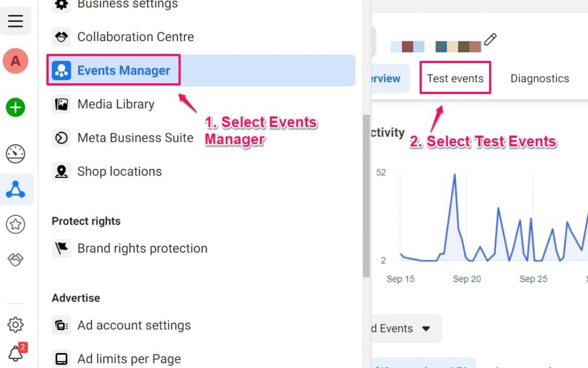Open Ads Manager speedometer icon
Image resolution: width=588 pixels, height=368 pixels.
16,154
